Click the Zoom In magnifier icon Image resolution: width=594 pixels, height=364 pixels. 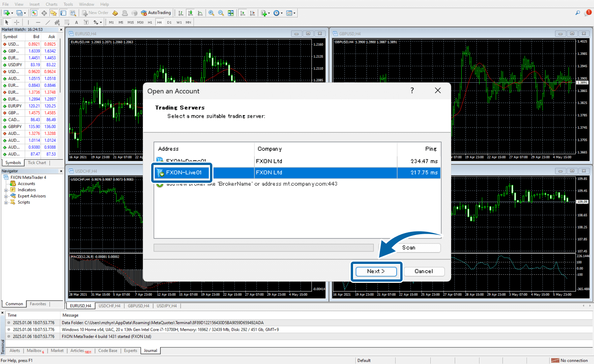[211, 13]
